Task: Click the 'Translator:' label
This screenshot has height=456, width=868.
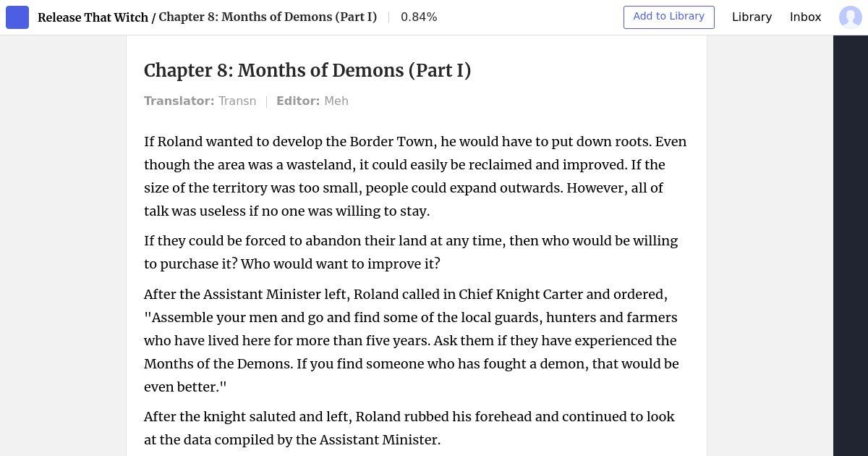Action: 179,101
